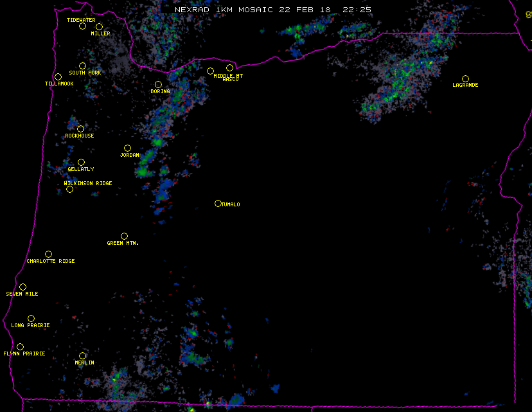Image resolution: width=532 pixels, height=412 pixels.
Task: Click the Green Mtn. station circle
Action: point(124,236)
